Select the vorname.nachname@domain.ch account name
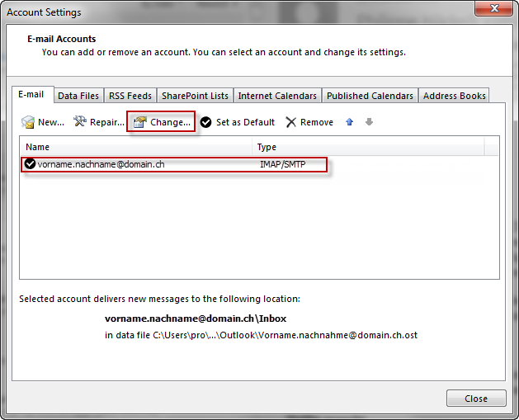The image size is (519, 420). pos(101,164)
